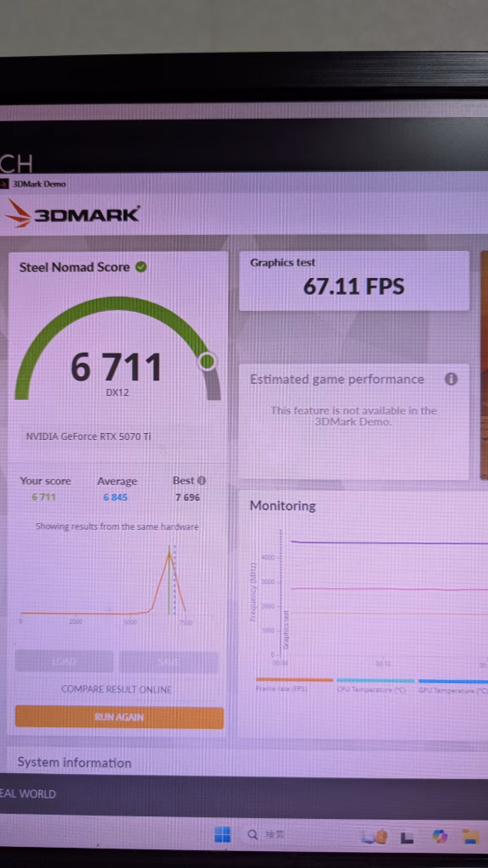Click the 3DMark logo in the header
The image size is (488, 868).
coord(73,214)
